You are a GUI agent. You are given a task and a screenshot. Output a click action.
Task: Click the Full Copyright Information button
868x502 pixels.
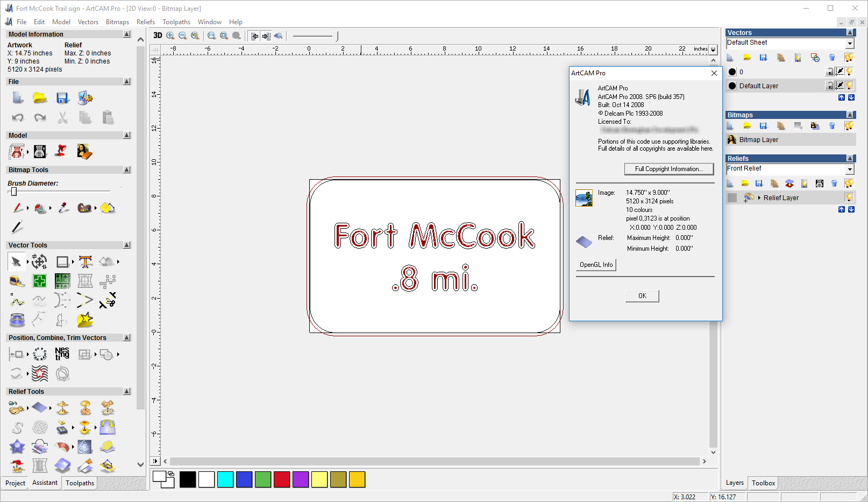(x=669, y=169)
